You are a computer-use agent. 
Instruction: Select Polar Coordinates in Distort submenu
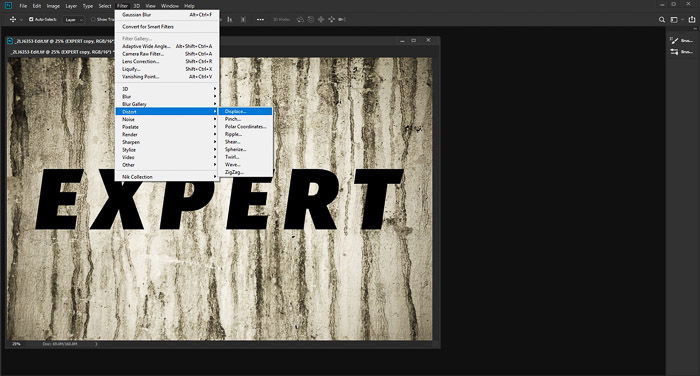point(245,127)
